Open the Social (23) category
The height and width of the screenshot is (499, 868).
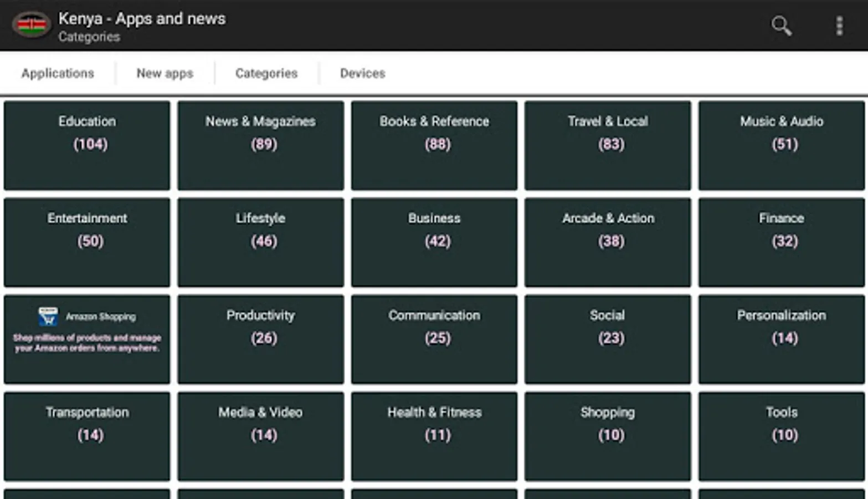pyautogui.click(x=608, y=339)
